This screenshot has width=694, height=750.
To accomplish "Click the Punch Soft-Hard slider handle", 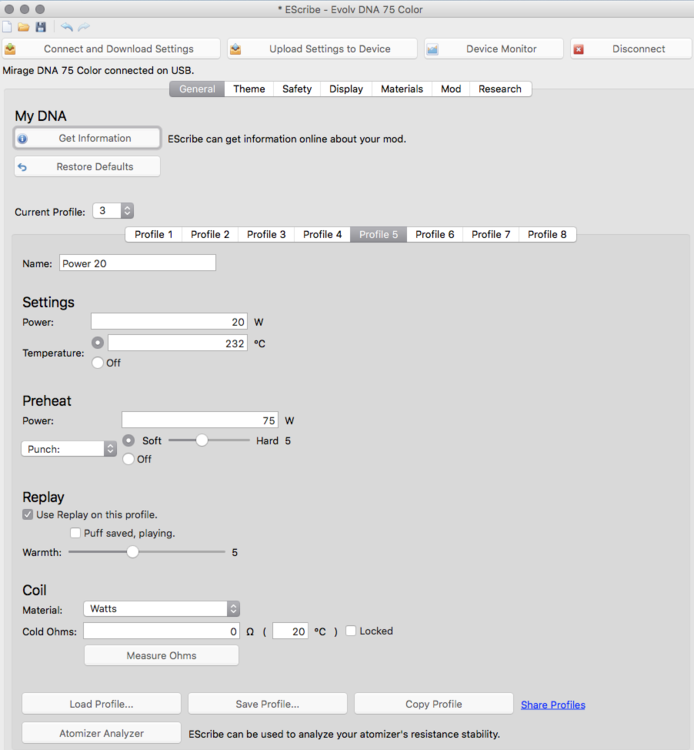I will pos(202,440).
